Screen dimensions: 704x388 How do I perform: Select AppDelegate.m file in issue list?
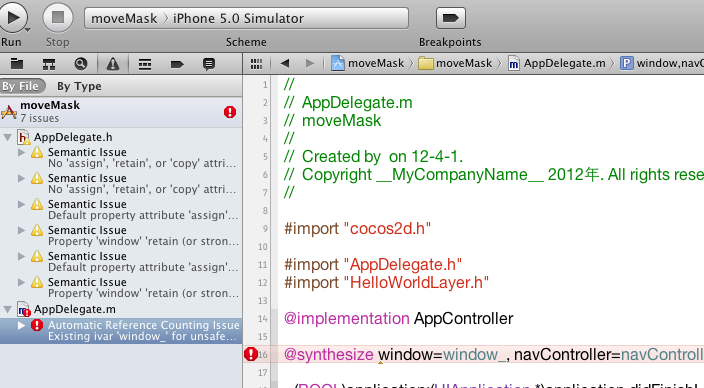click(75, 309)
